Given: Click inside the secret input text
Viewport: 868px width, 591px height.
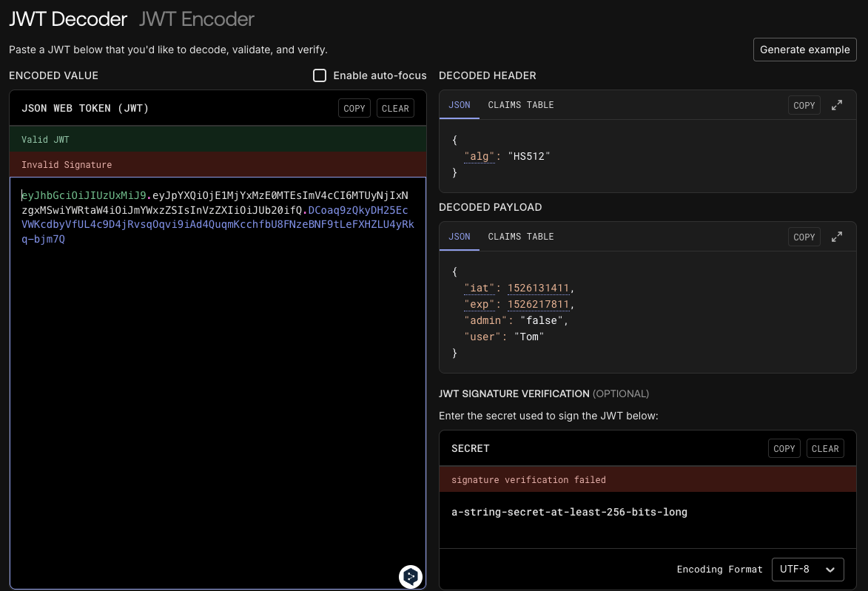Looking at the screenshot, I should [x=569, y=513].
